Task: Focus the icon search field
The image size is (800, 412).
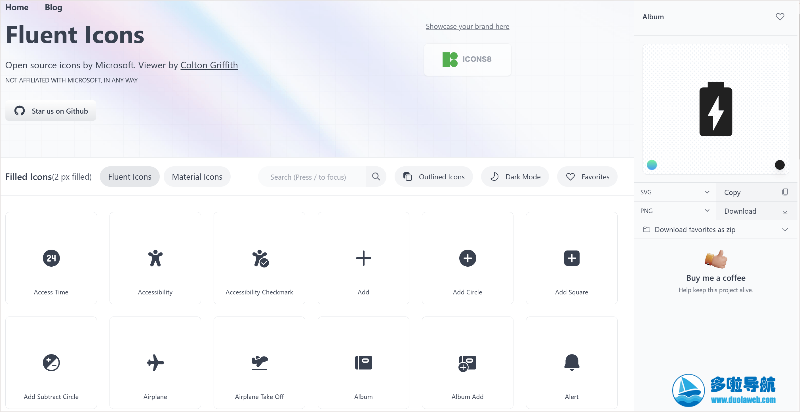Action: 312,177
